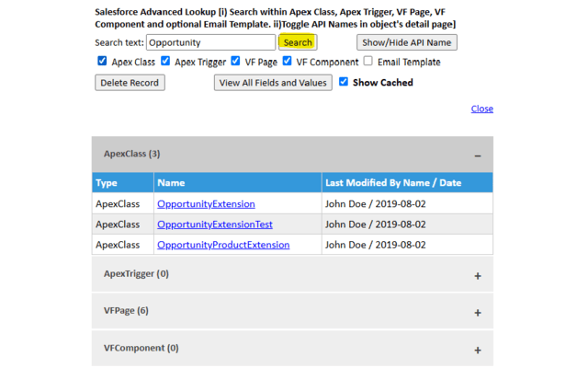
Task: Expand VFPage section with plus icon
Action: [x=478, y=313]
